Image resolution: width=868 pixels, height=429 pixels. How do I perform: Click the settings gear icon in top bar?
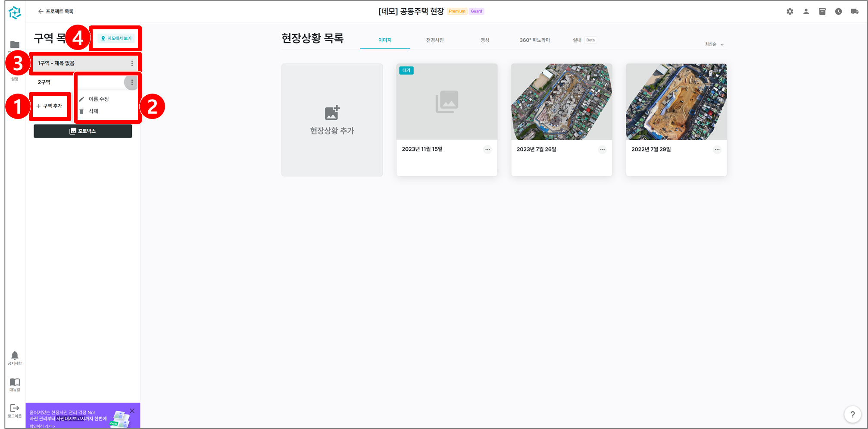coord(790,12)
